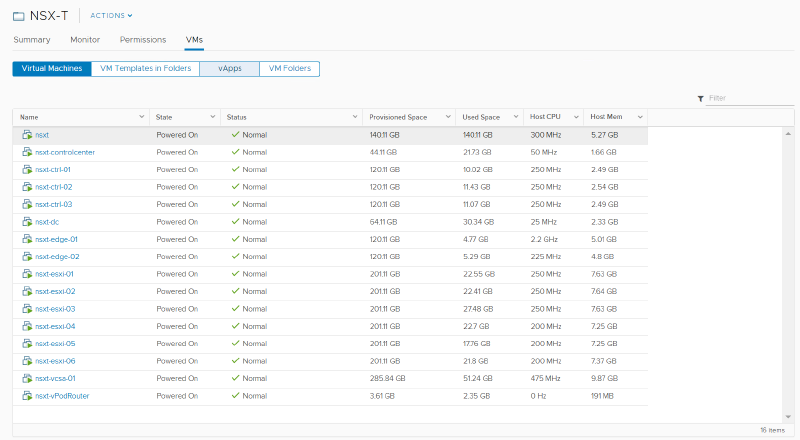Image resolution: width=800 pixels, height=440 pixels.
Task: Open the nsxt-edge-01 VM link
Action: point(56,239)
